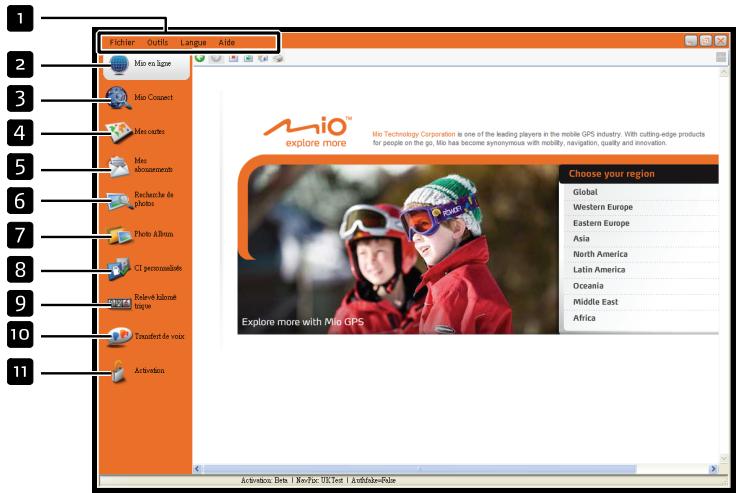Click Explore more with Mio GPS caption
The image size is (737, 493).
tap(303, 322)
